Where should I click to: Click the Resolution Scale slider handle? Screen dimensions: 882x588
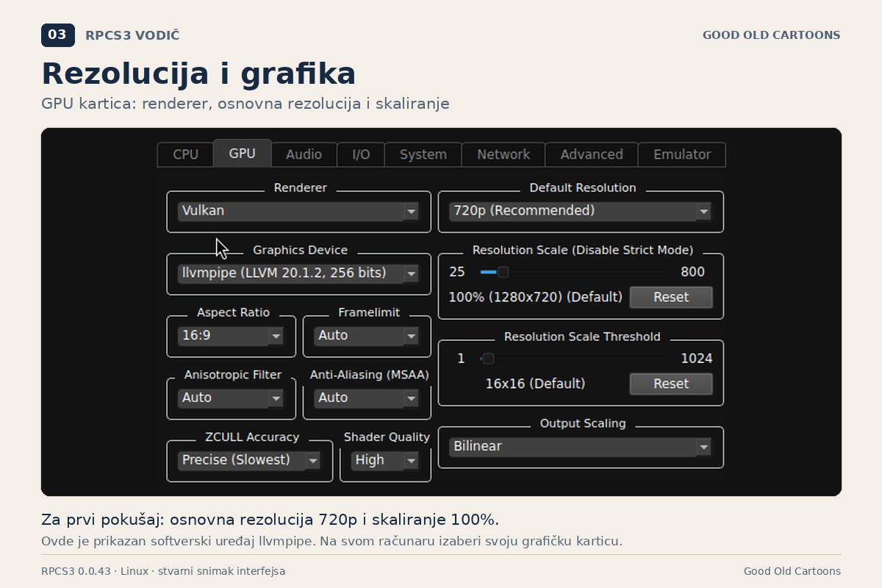(x=503, y=272)
